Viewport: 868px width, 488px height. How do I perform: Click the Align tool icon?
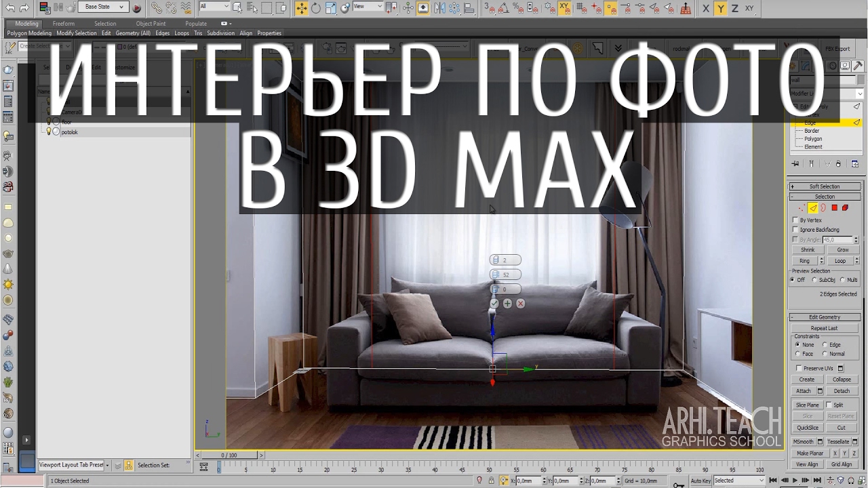point(469,7)
